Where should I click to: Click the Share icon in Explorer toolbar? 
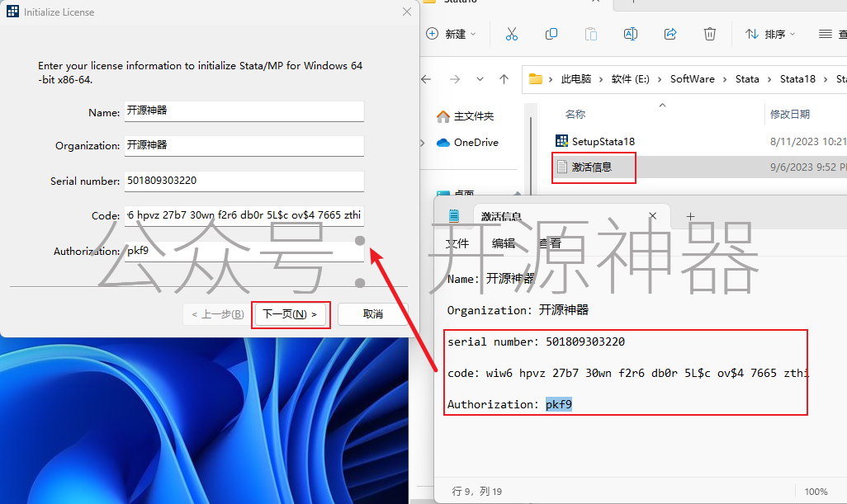670,34
